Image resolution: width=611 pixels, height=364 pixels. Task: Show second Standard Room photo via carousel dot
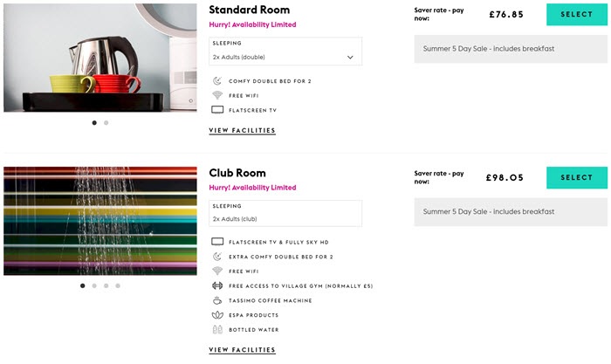pos(106,123)
